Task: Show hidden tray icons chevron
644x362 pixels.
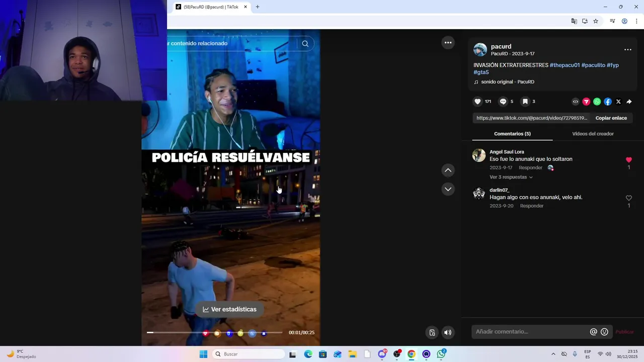Action: [x=553, y=354]
